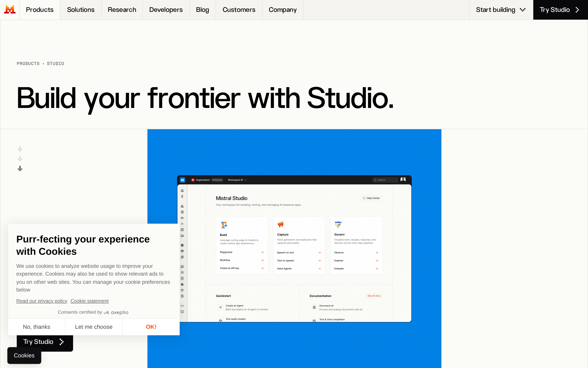Click the arrow next to Playground
The image size is (588, 368).
tap(262, 252)
